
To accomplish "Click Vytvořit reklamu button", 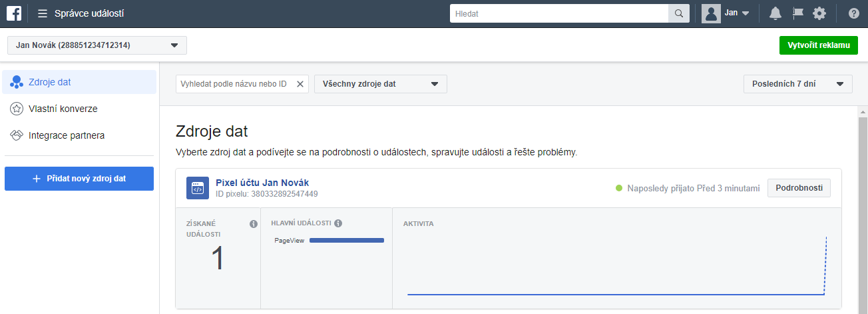I will click(818, 45).
